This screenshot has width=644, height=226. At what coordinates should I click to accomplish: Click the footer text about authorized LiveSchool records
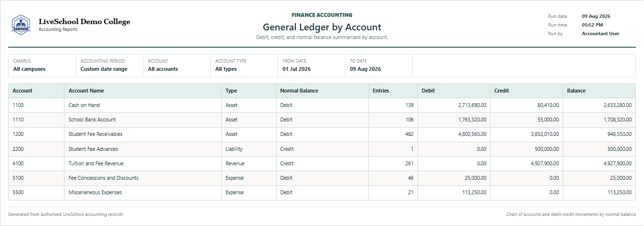click(65, 214)
